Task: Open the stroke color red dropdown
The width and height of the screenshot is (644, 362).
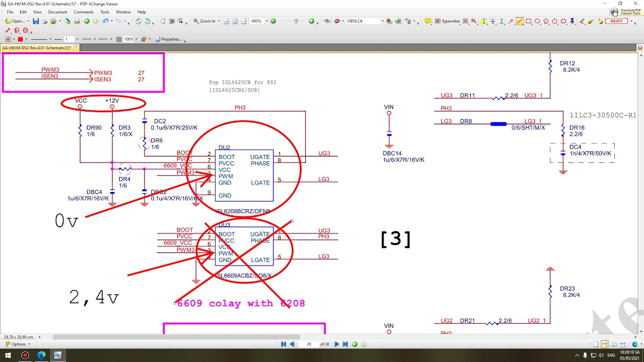Action: pyautogui.click(x=26, y=39)
